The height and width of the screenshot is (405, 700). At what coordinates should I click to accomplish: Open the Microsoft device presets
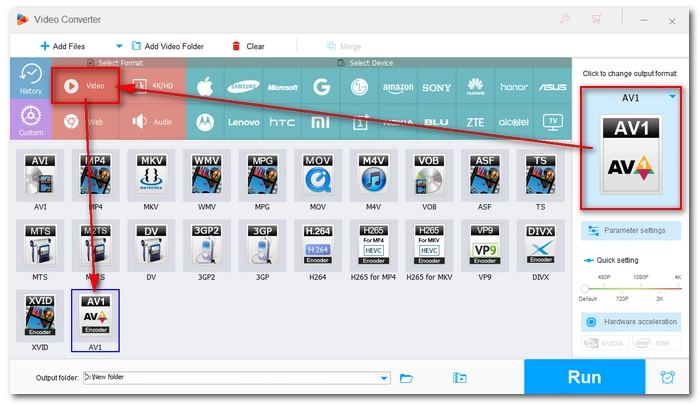point(282,86)
